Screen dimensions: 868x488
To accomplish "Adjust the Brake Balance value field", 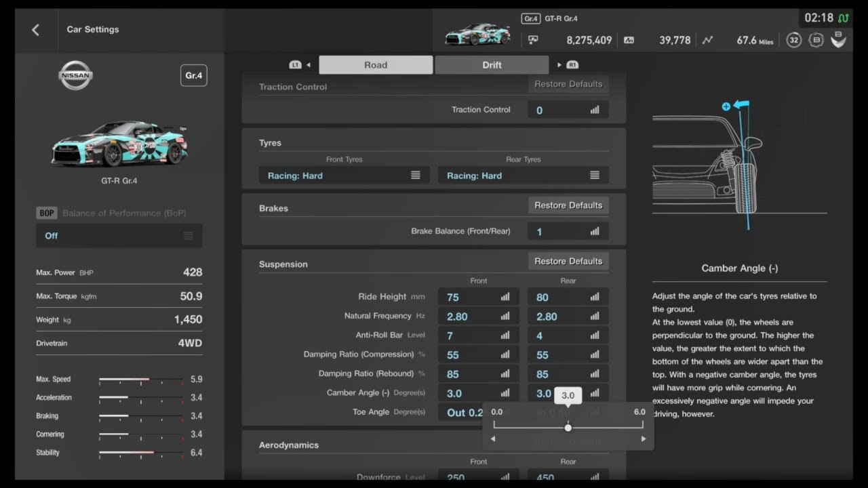I will click(568, 232).
